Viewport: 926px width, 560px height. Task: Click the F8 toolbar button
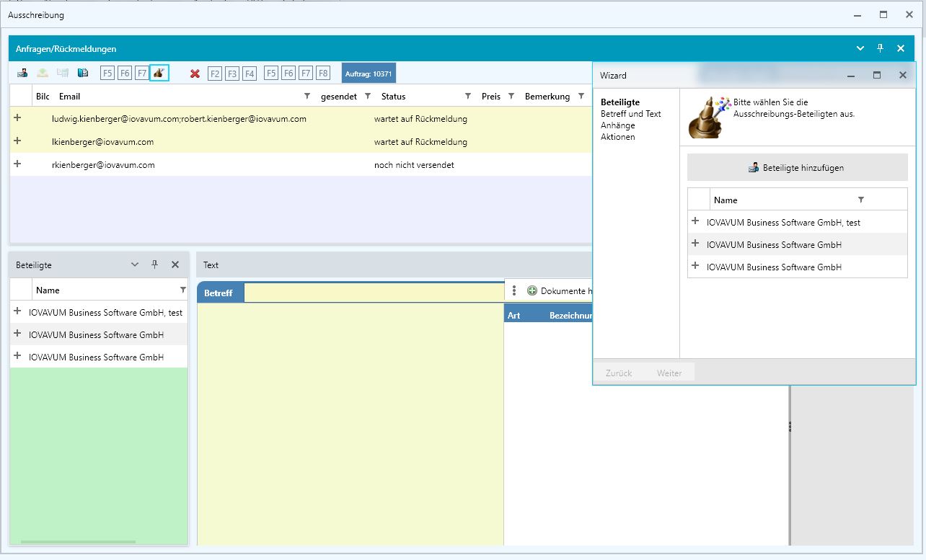323,73
